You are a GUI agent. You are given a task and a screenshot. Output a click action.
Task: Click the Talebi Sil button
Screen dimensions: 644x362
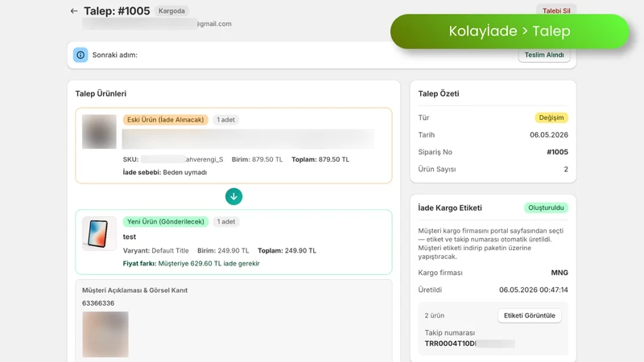coord(556,10)
